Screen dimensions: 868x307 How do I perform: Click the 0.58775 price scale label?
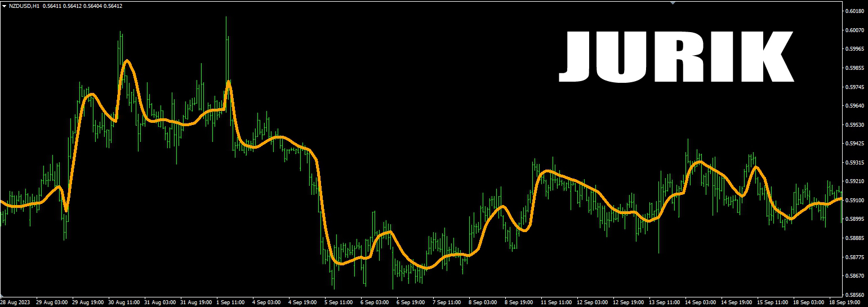click(854, 257)
